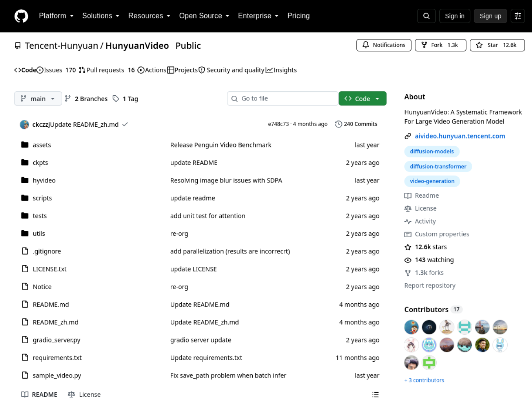The image size is (532, 399).
Task: Open first contributor avatar
Action: tap(412, 327)
